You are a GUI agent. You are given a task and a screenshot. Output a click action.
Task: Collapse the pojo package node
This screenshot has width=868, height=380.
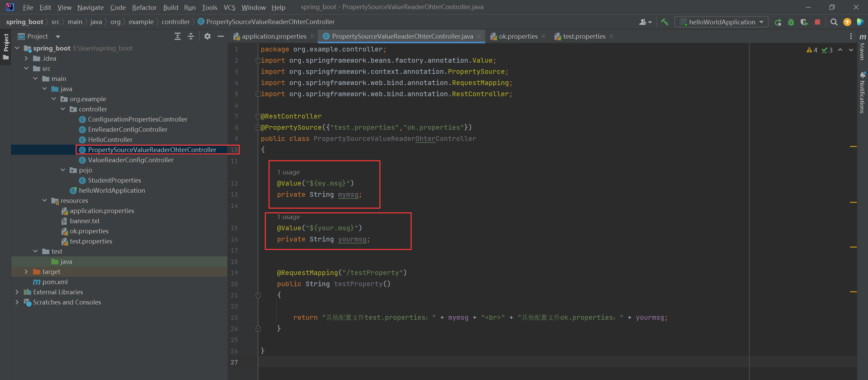coord(63,170)
